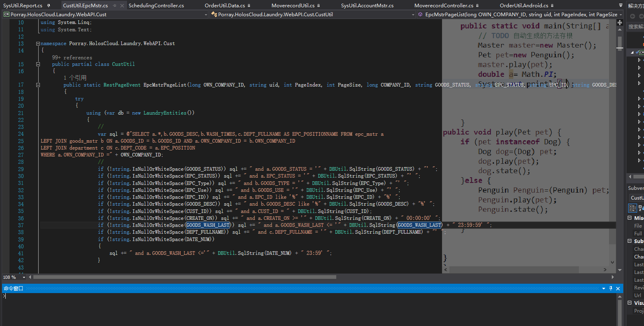Switch properties to categorized view
Viewport: 644px width, 326px height.
coord(633,208)
